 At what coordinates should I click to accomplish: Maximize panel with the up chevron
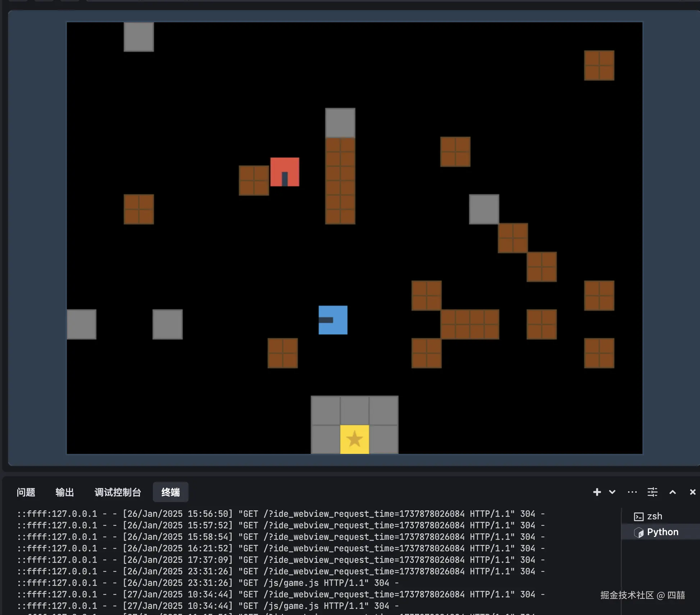coord(672,492)
